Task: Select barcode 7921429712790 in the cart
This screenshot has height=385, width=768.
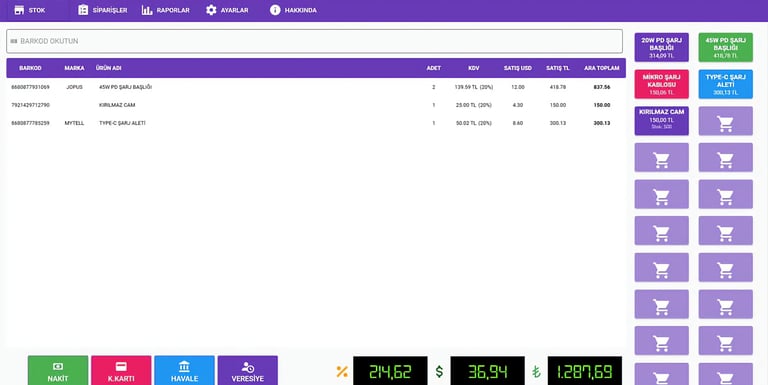Action: [x=30, y=105]
